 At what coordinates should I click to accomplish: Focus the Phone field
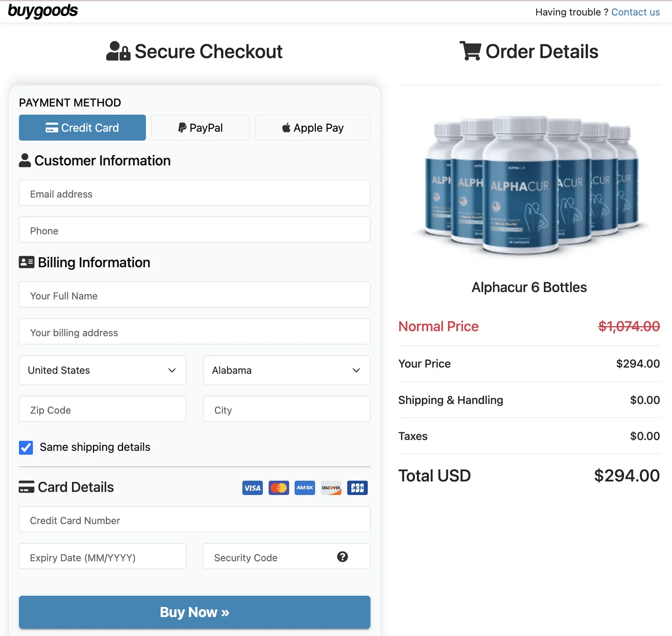click(195, 230)
